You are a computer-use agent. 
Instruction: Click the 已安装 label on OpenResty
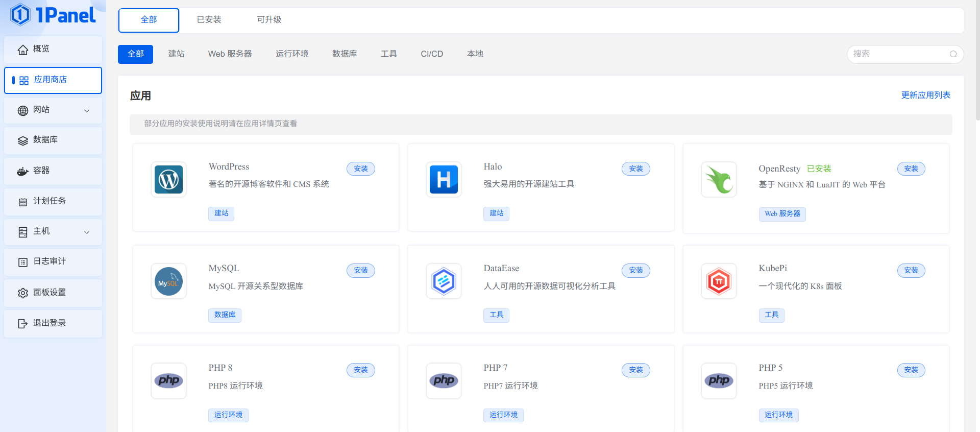point(819,169)
